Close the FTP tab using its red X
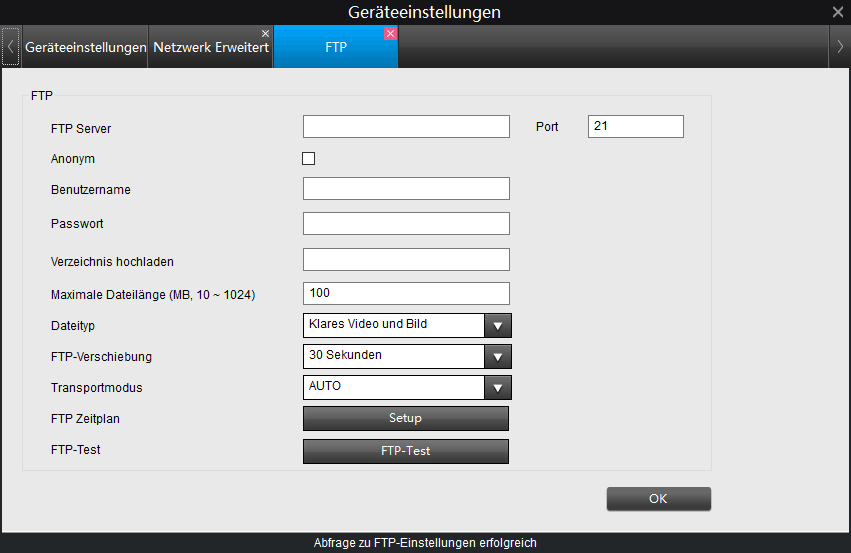The height and width of the screenshot is (553, 851). (x=390, y=33)
